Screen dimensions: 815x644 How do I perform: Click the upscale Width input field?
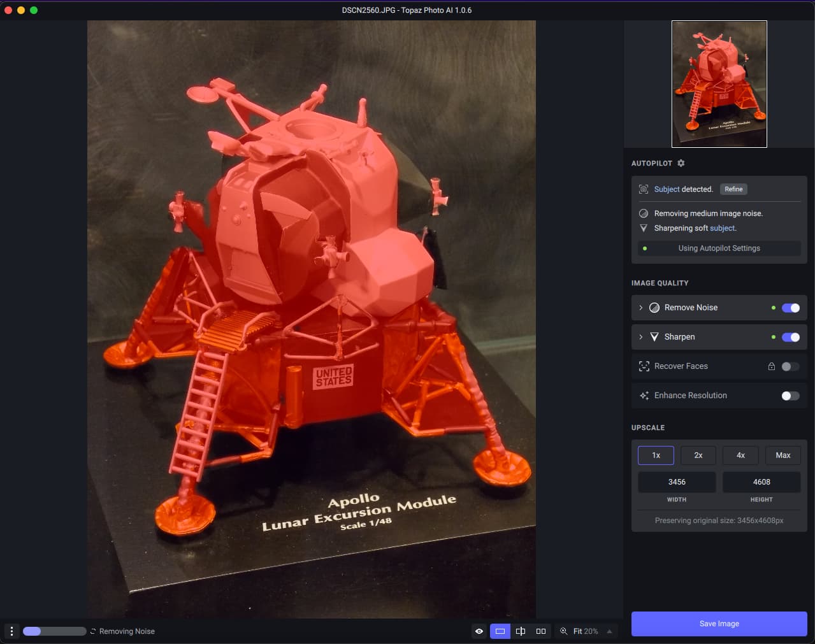677,482
